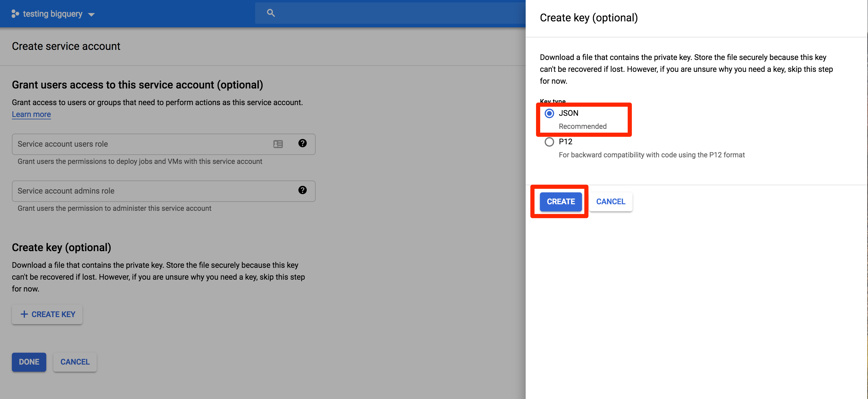
Task: Click the Recommended label under JSON
Action: coord(582,126)
